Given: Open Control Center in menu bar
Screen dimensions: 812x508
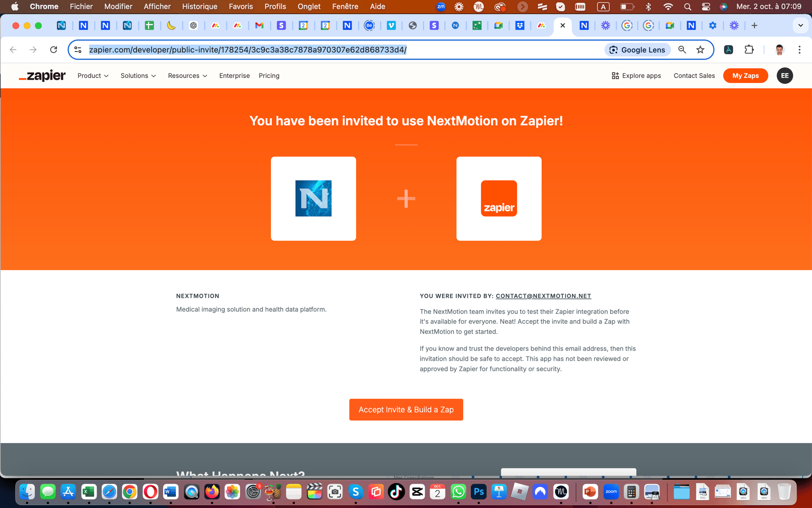Looking at the screenshot, I should pos(706,7).
